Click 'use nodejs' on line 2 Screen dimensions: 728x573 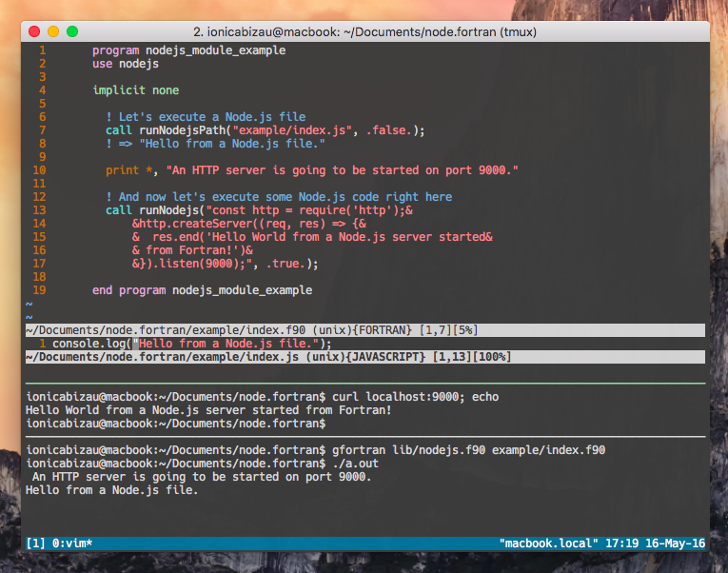[x=126, y=64]
